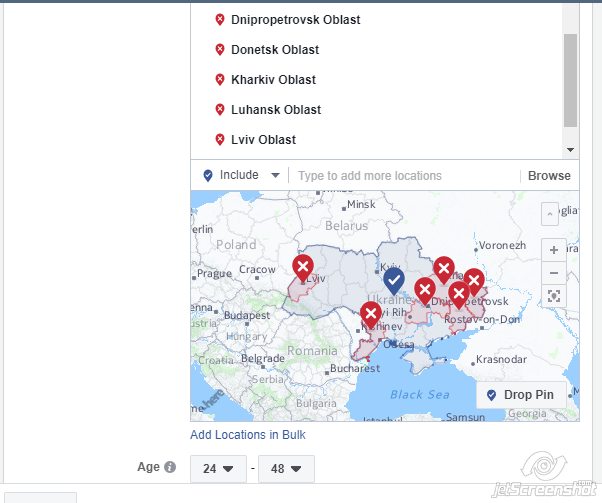Zoom out on the map
The height and width of the screenshot is (503, 602).
coord(554,272)
